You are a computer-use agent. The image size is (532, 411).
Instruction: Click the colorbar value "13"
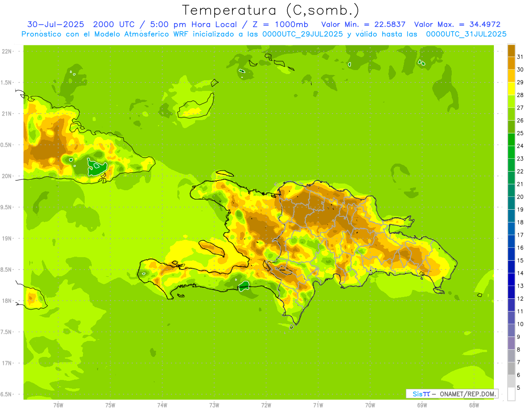[x=520, y=286]
